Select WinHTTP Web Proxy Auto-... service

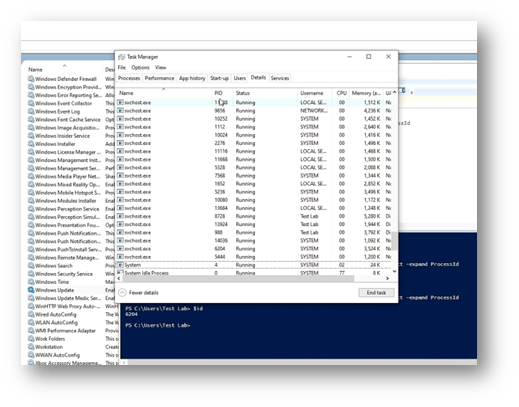click(68, 306)
